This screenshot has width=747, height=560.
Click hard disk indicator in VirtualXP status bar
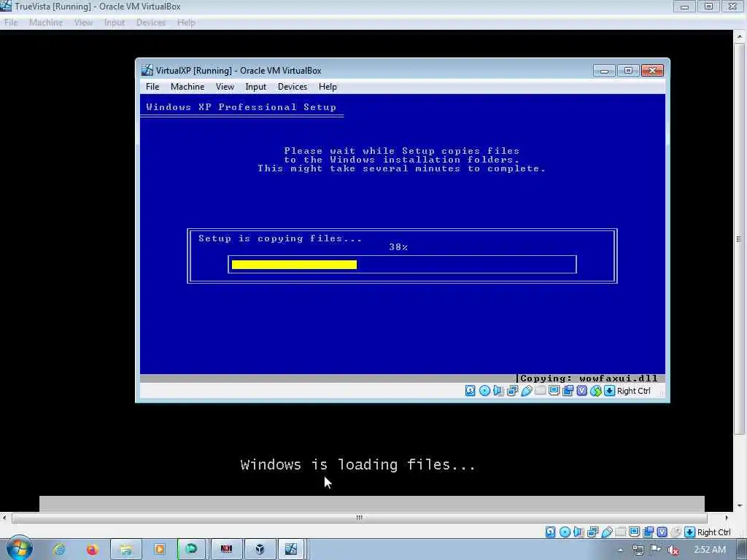pos(471,391)
